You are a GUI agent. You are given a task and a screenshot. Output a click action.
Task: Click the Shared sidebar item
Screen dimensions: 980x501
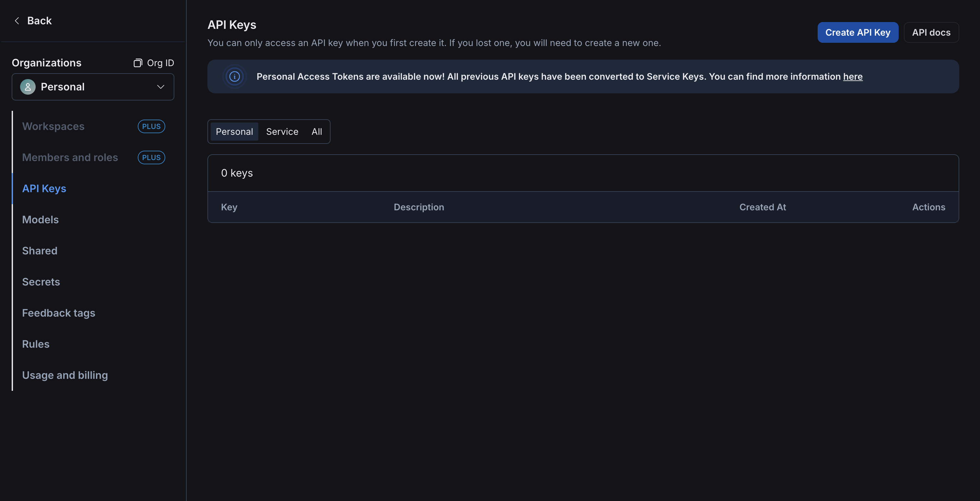40,250
